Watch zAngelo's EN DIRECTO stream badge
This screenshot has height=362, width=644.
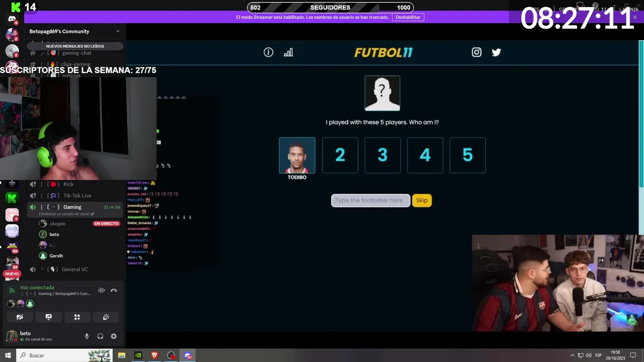(x=106, y=224)
